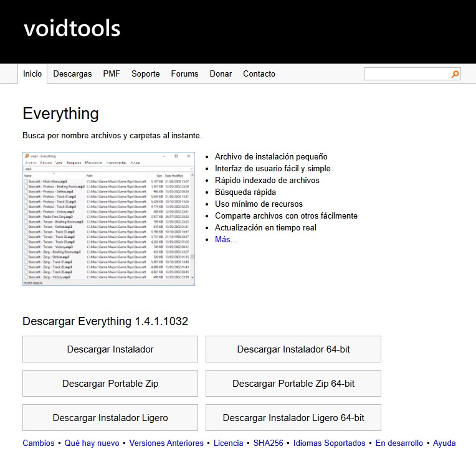Click 'Rápido indexado de archivos' bullet
The height and width of the screenshot is (459, 476).
pyautogui.click(x=267, y=180)
